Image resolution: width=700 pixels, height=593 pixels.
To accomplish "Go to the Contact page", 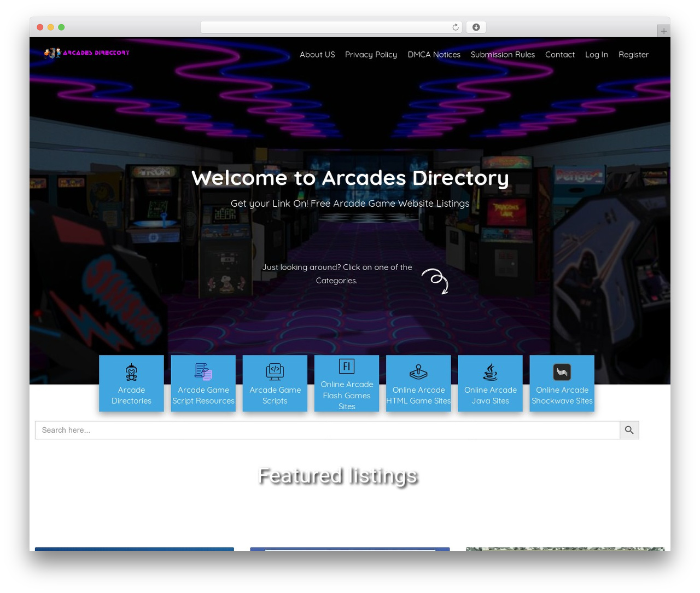I will (560, 55).
